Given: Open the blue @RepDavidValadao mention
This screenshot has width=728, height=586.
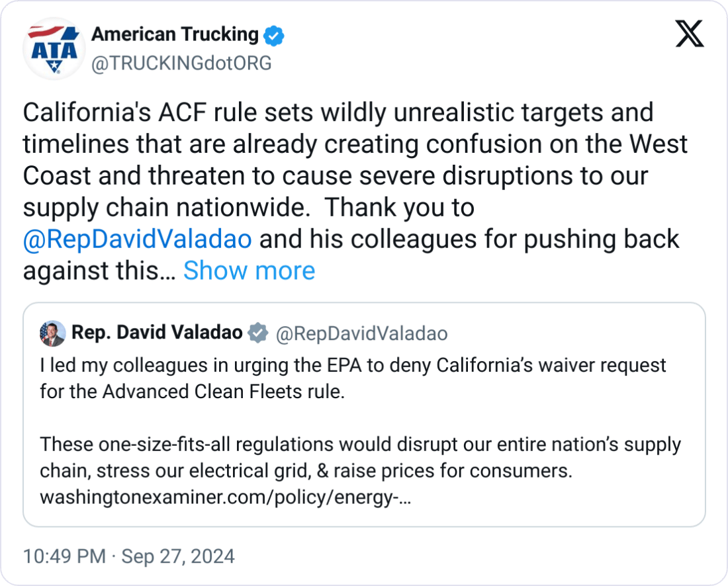Looking at the screenshot, I should pos(137,239).
